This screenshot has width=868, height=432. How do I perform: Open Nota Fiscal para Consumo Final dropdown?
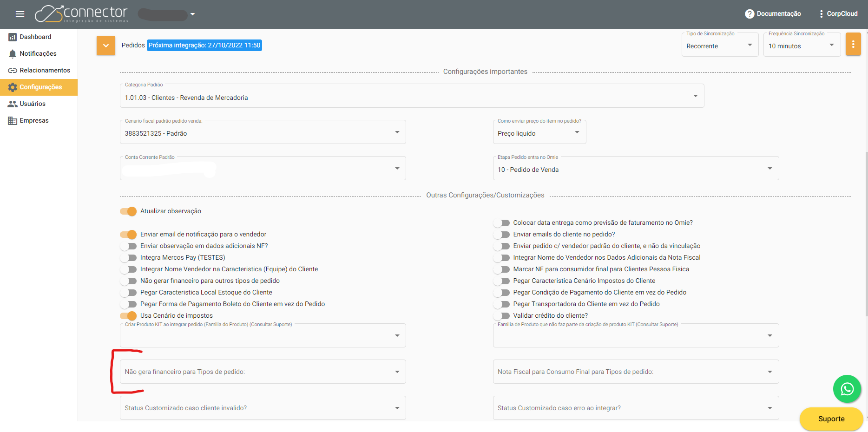636,372
